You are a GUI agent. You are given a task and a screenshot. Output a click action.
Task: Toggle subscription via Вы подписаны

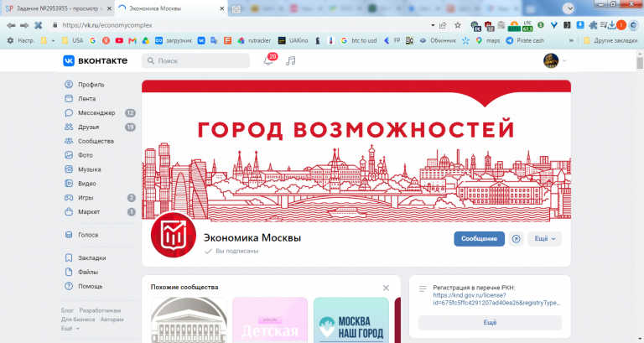pos(231,251)
